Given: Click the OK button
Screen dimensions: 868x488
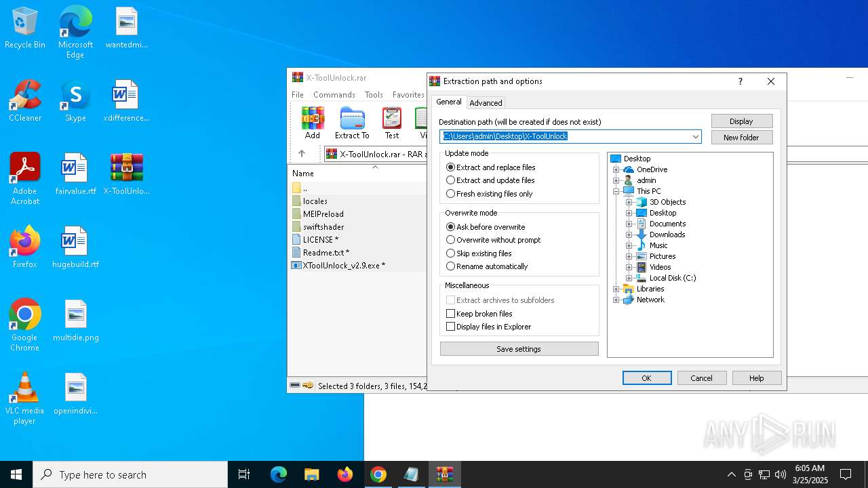Looking at the screenshot, I should point(647,378).
